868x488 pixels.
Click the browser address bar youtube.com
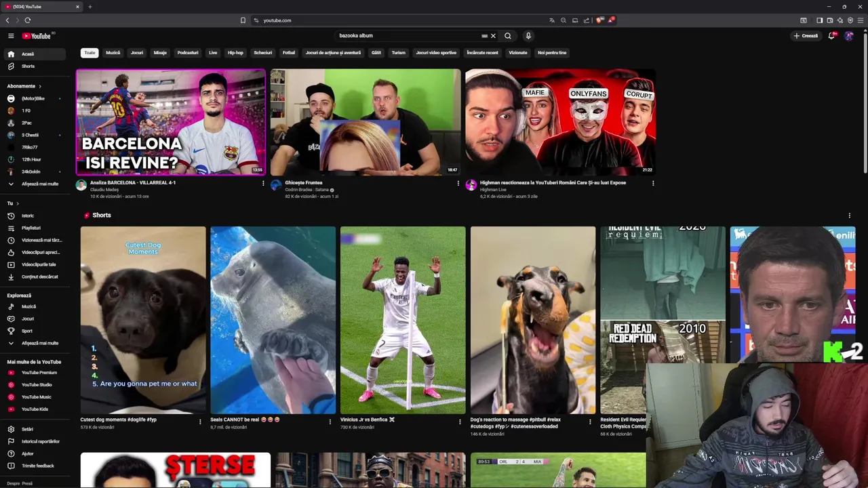tap(400, 20)
